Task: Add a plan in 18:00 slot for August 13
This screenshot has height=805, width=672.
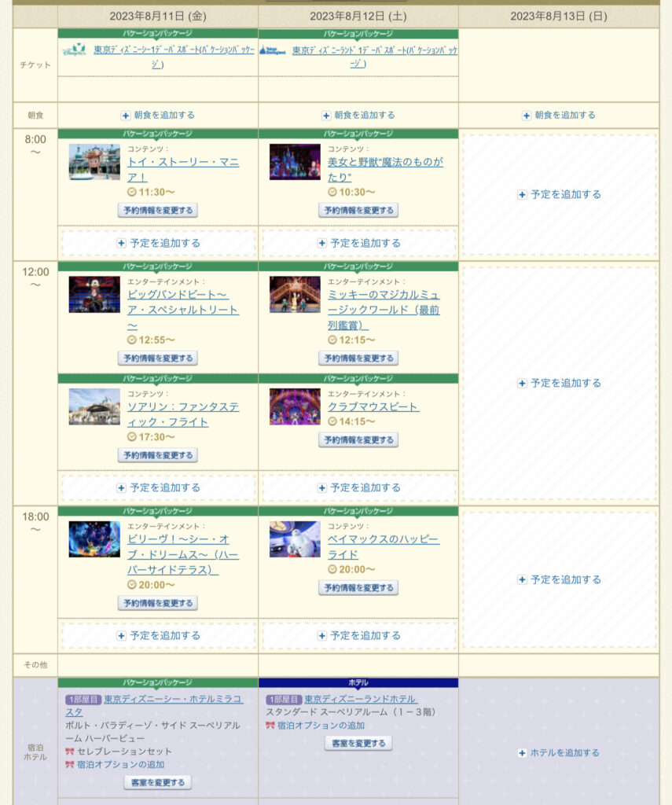Action: coord(559,579)
